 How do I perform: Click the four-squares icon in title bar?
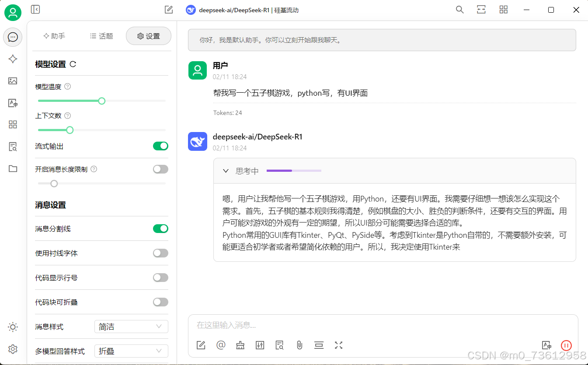click(504, 10)
